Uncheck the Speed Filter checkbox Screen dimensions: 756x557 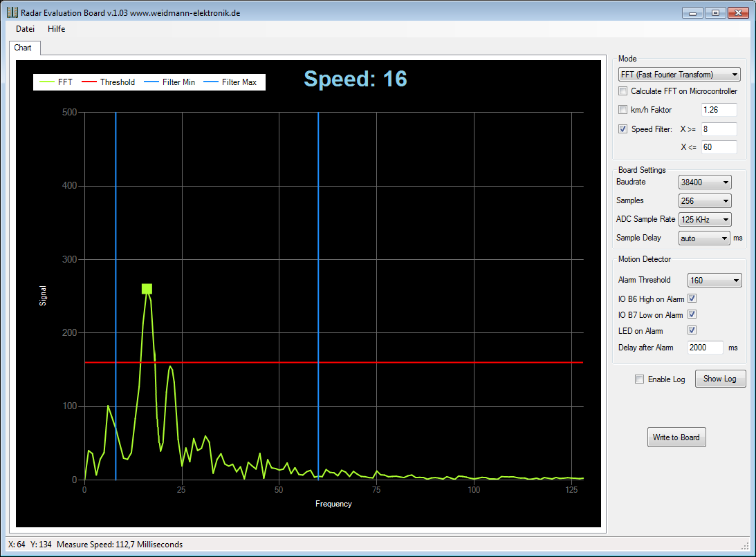click(x=623, y=129)
